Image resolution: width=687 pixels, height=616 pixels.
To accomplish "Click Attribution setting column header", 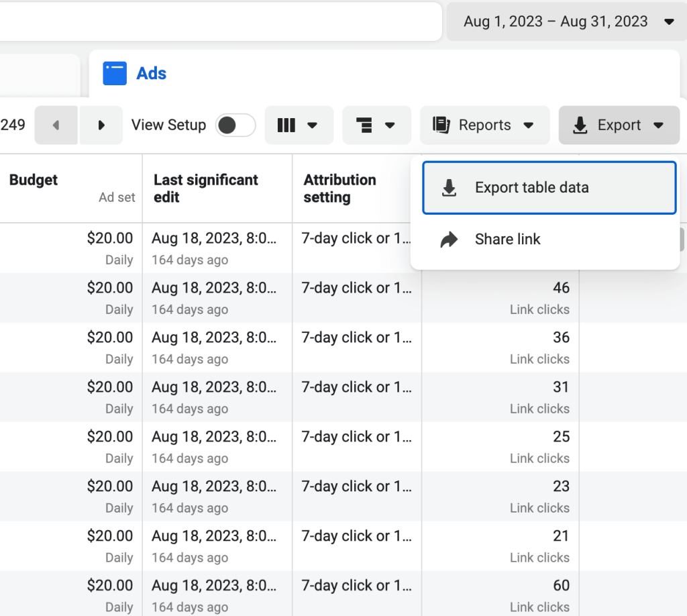I will [x=339, y=188].
